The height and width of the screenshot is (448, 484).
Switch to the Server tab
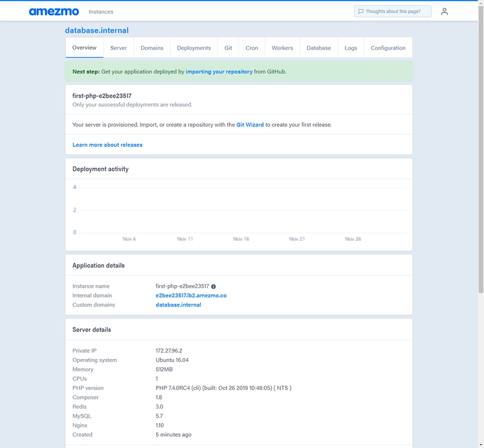pyautogui.click(x=119, y=48)
